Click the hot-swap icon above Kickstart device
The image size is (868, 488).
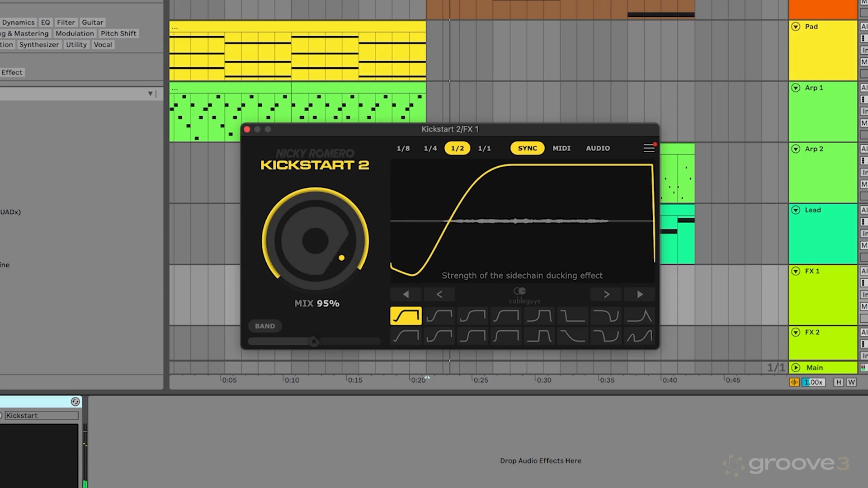(x=75, y=402)
